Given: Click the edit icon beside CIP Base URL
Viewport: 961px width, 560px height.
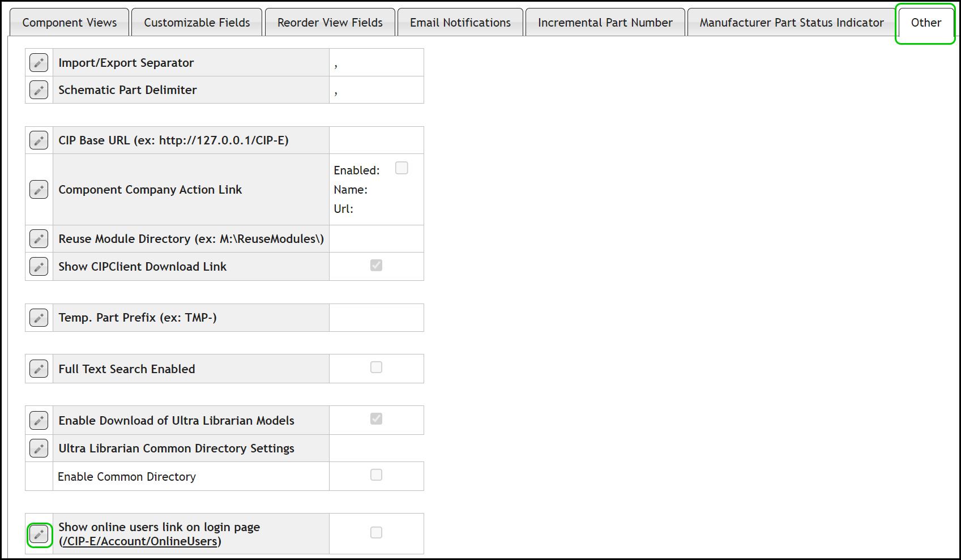Looking at the screenshot, I should pos(39,140).
